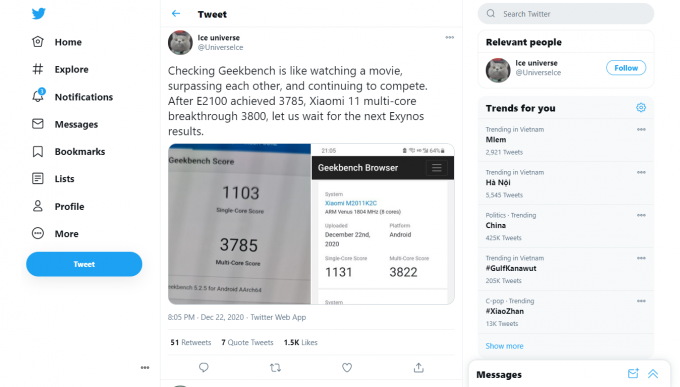
Task: Open Trends settings gear icon
Action: (x=641, y=108)
